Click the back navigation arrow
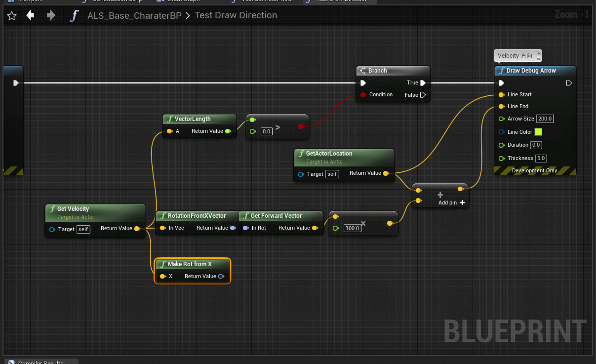Image resolution: width=596 pixels, height=364 pixels. click(30, 15)
